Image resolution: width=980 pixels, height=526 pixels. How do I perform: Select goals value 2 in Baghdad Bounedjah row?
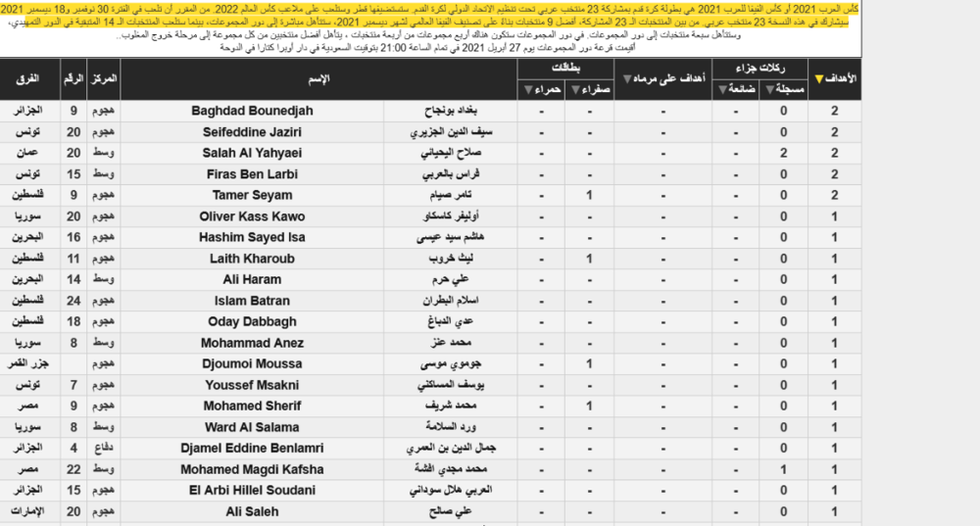tap(834, 112)
